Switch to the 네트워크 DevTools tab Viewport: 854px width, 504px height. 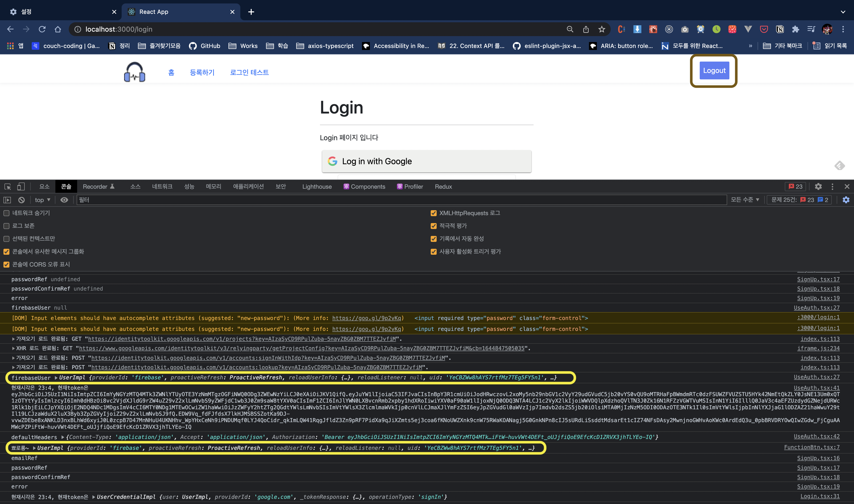[x=162, y=186]
